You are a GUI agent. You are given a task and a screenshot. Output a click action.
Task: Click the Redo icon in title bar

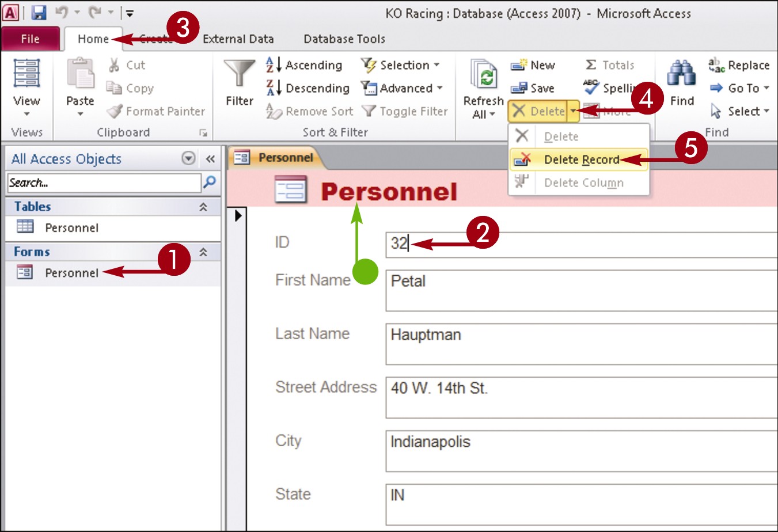pyautogui.click(x=95, y=13)
